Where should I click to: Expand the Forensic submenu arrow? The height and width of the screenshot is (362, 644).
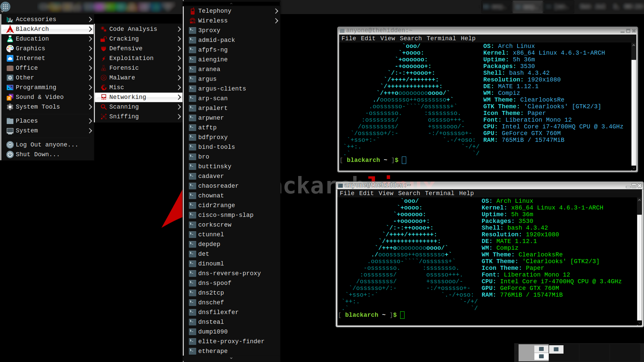click(x=179, y=68)
